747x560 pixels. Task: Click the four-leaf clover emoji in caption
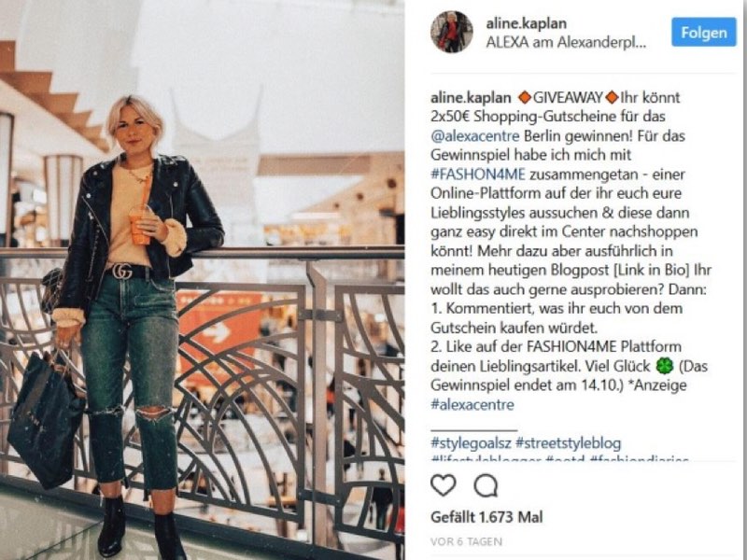click(665, 366)
